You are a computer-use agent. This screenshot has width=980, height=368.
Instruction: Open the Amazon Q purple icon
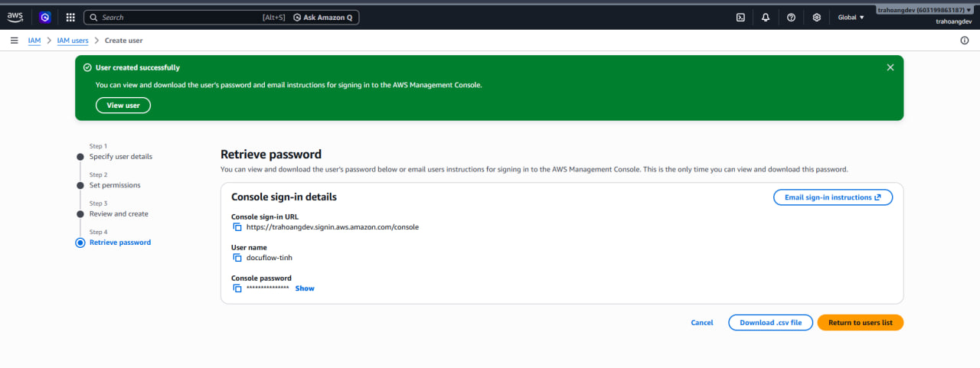point(44,17)
